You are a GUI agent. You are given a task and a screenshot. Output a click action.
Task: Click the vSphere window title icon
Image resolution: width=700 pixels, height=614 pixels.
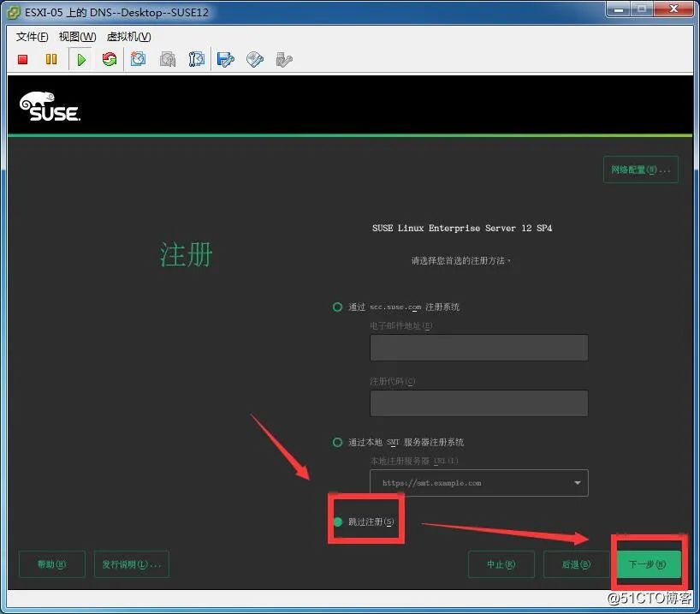point(14,13)
